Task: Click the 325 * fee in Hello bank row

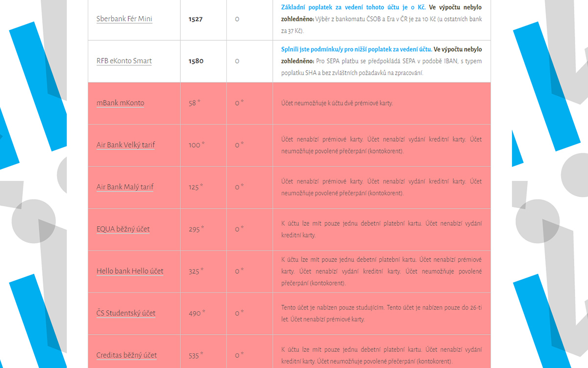Action: [196, 271]
